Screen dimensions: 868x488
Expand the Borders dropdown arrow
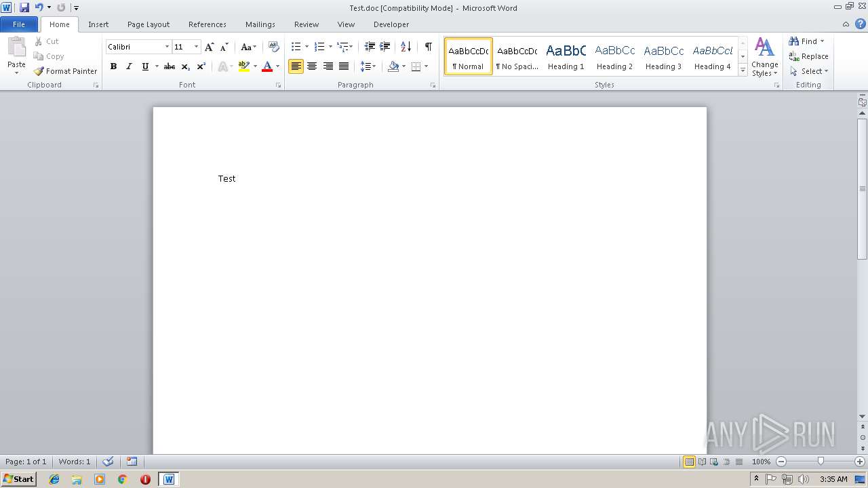(426, 66)
